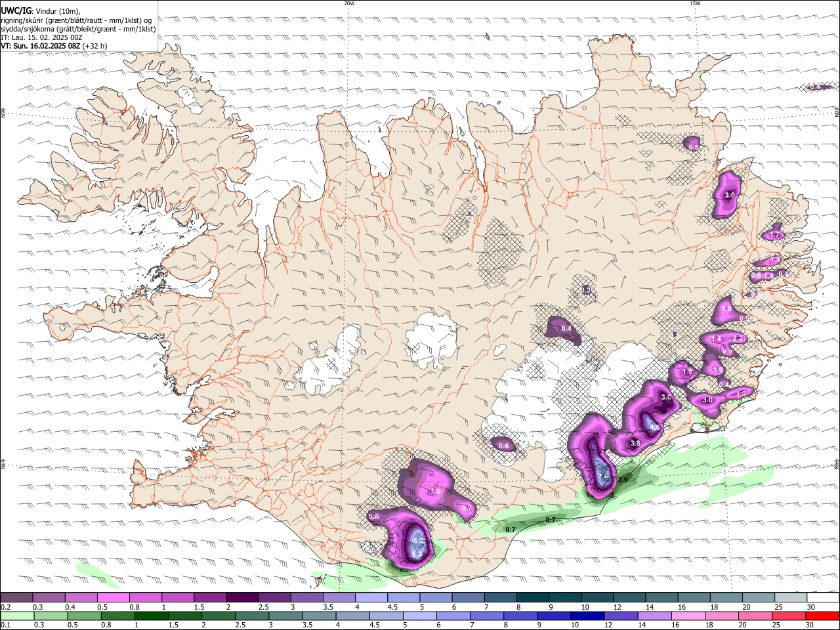Pick dark teal top swatch between 9 and 10

coord(565,598)
